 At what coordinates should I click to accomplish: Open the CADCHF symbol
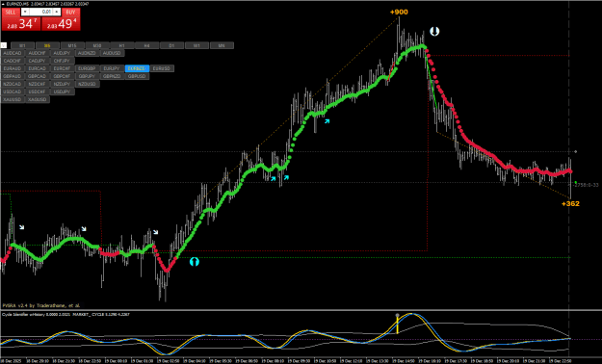[x=13, y=61]
